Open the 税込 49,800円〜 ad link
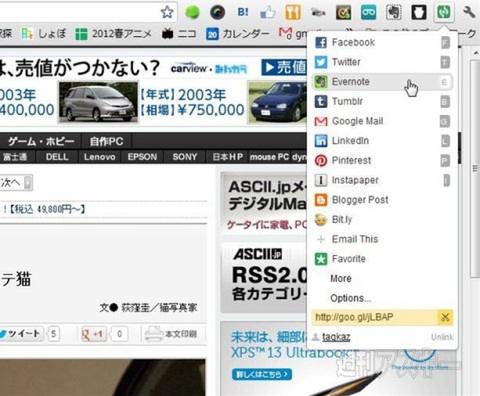This screenshot has width=480, height=396. 44,209
